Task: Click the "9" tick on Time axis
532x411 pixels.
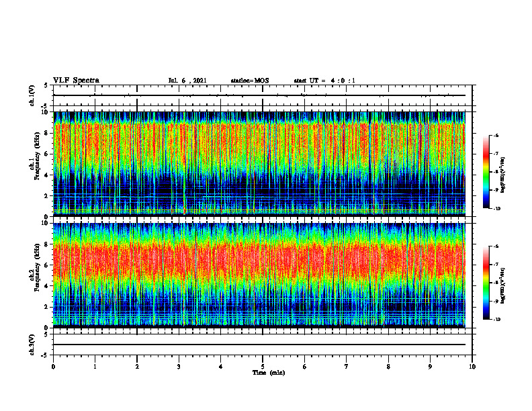Action: pyautogui.click(x=430, y=367)
